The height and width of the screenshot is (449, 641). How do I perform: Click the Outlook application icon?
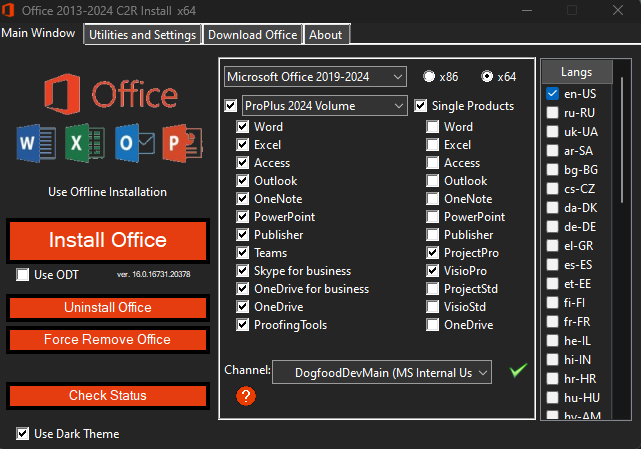(x=134, y=143)
